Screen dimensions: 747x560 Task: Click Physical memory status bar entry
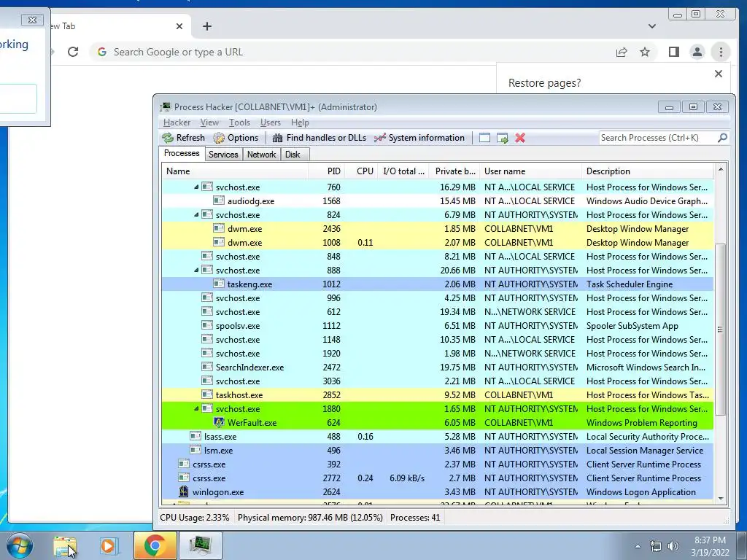pos(310,517)
